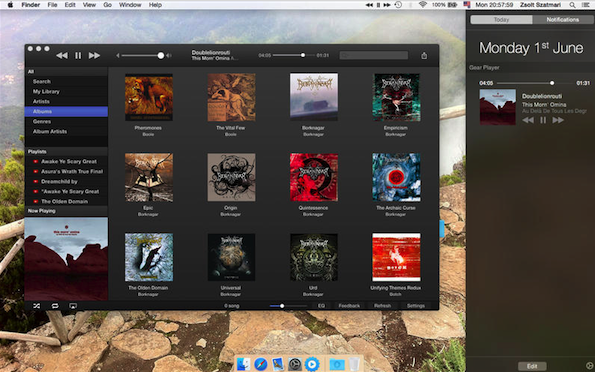Switch to the Today tab
This screenshot has height=372, width=595.
[x=501, y=19]
